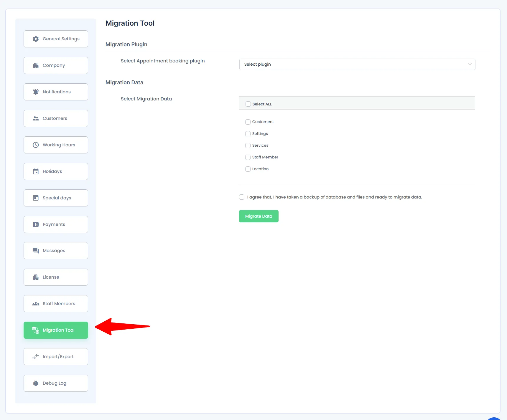This screenshot has width=507, height=420.
Task: Tick the backup agreement checkbox
Action: click(242, 197)
